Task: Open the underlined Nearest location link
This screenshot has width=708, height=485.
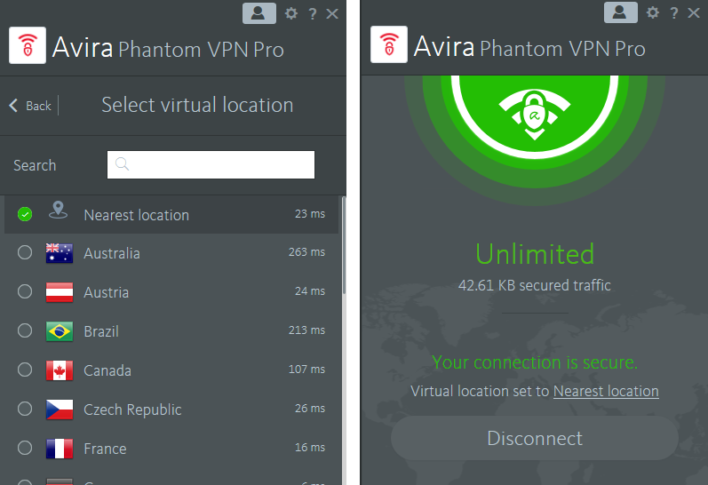Action: tap(605, 391)
